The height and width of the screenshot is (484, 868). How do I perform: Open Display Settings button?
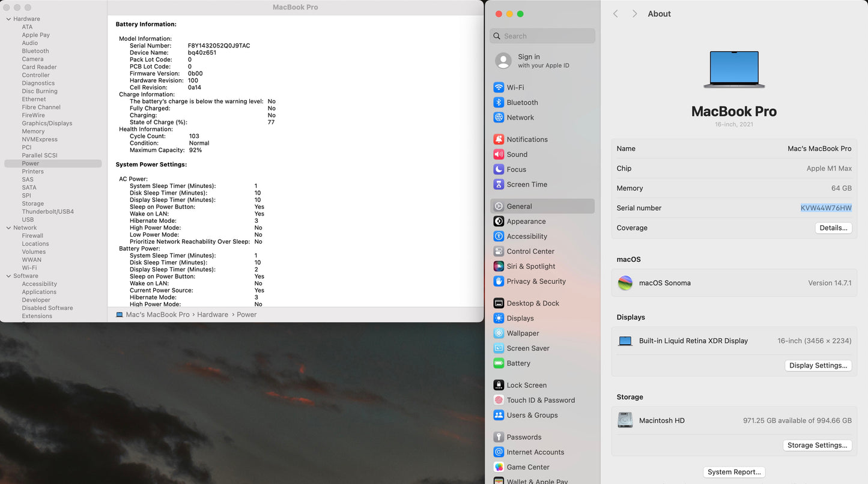click(818, 366)
